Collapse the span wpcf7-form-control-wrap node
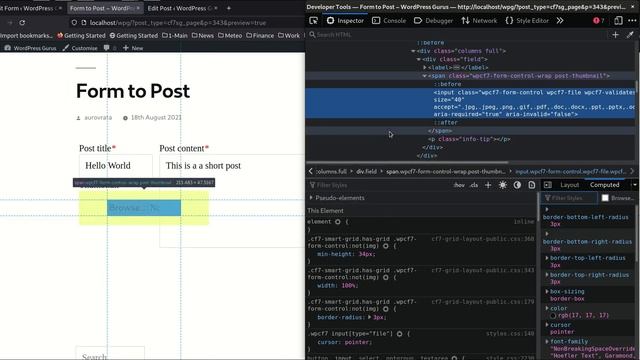Screen dimensions: 640x360 424,76
